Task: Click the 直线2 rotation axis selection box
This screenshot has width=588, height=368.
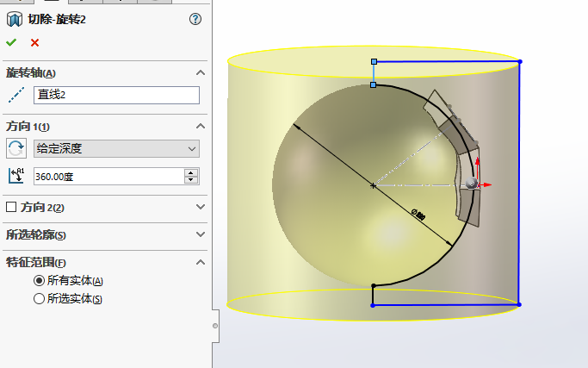Action: 116,95
